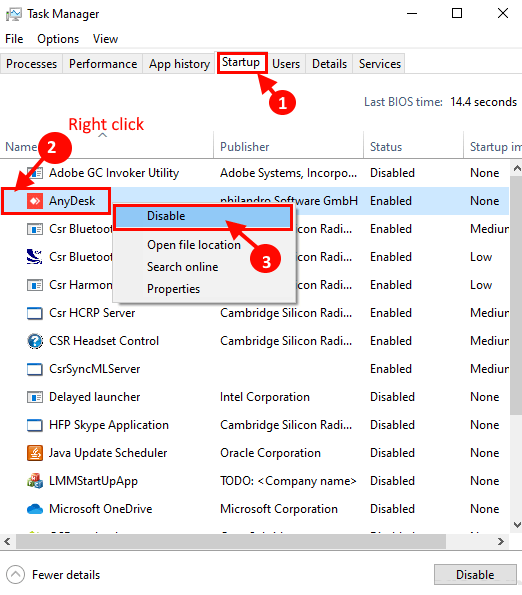Click the vertical scrollbar down arrow
The width and height of the screenshot is (522, 595).
pyautogui.click(x=517, y=525)
